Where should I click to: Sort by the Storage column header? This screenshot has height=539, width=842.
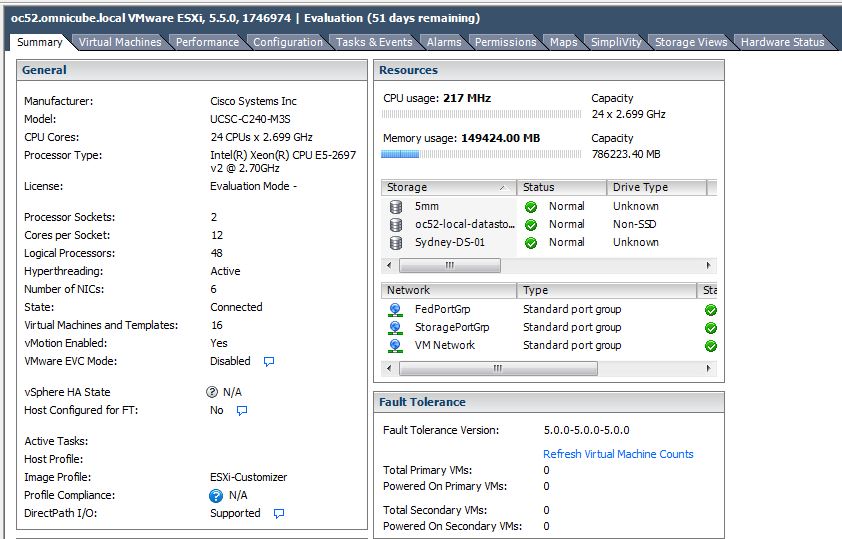[x=448, y=187]
